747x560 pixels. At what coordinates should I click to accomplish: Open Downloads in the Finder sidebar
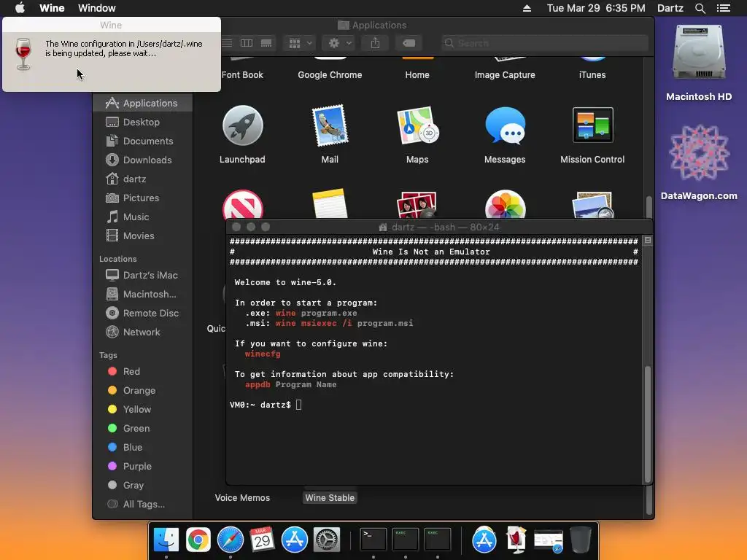143,160
